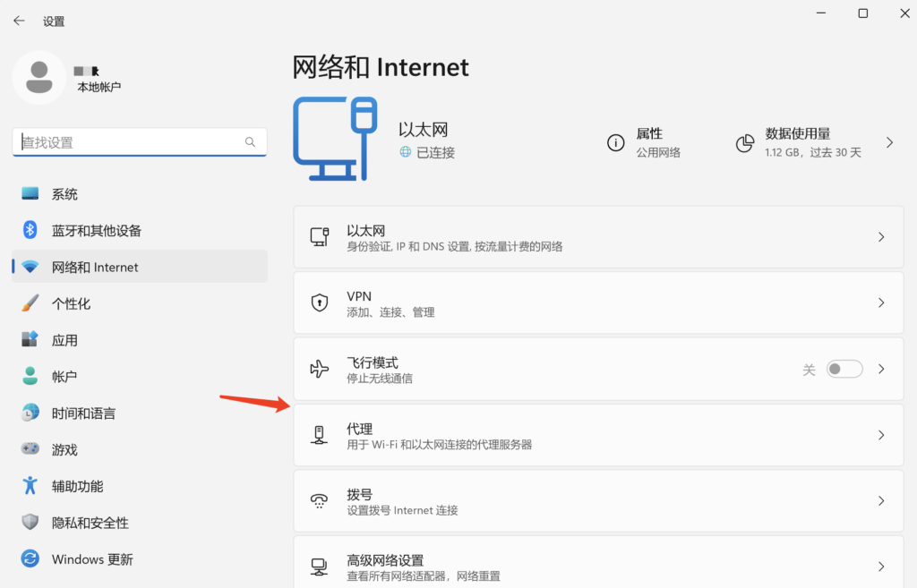Click the Windows Update sync icon

point(30,558)
